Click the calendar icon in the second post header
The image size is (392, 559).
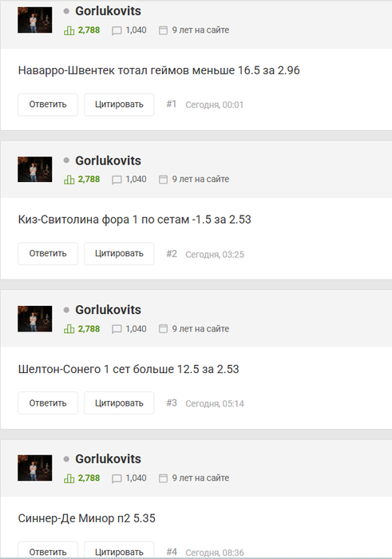[163, 180]
